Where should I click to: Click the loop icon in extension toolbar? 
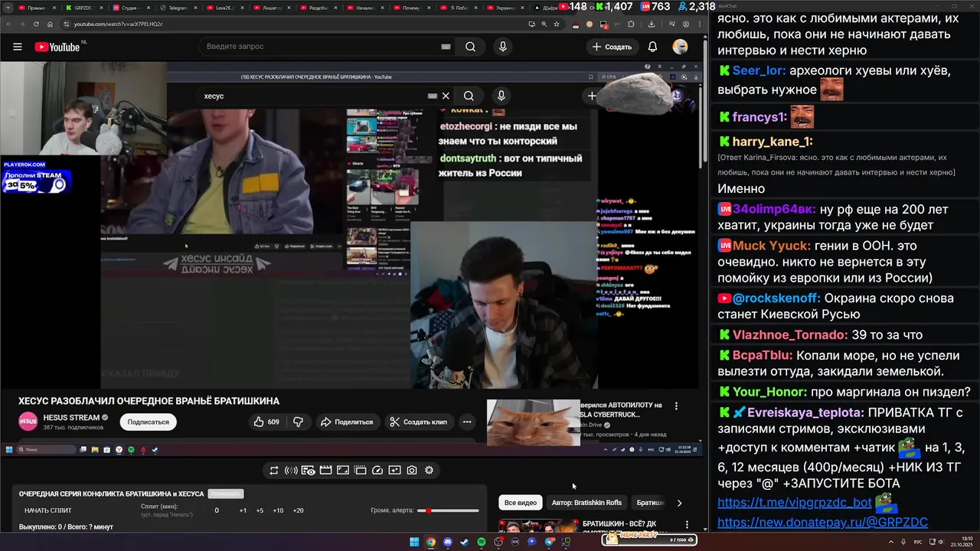(273, 470)
